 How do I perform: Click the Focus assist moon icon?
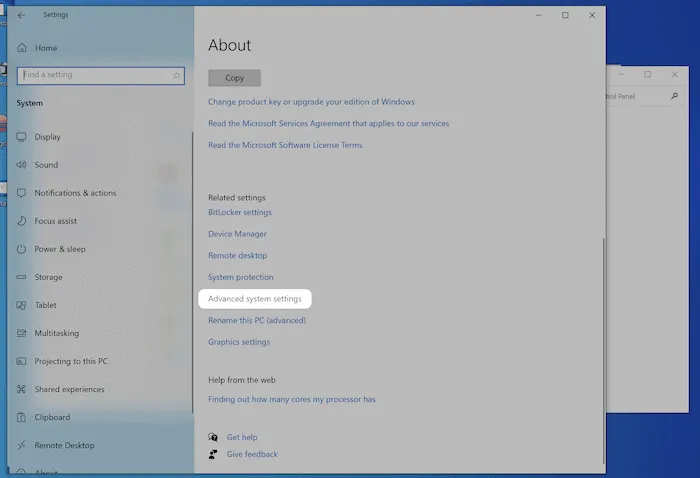[x=21, y=221]
